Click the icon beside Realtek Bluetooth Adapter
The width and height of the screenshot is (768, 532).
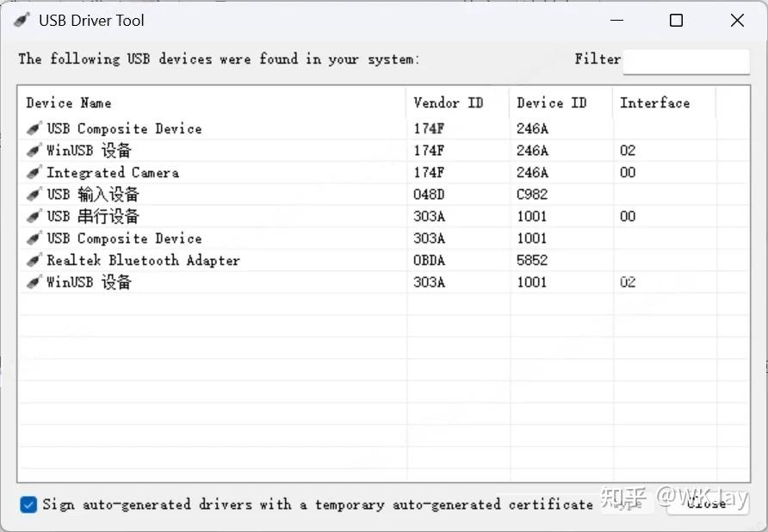pyautogui.click(x=34, y=260)
